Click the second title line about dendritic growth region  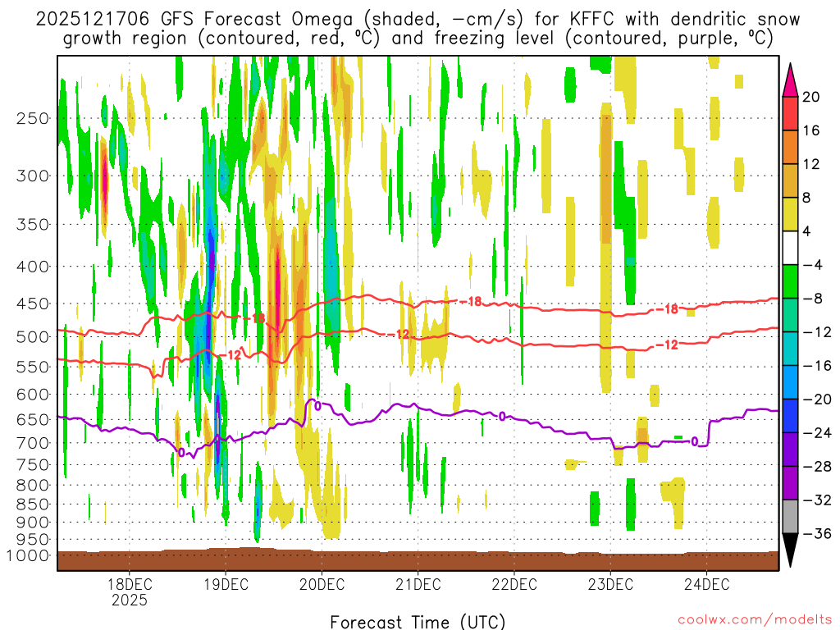click(x=418, y=39)
